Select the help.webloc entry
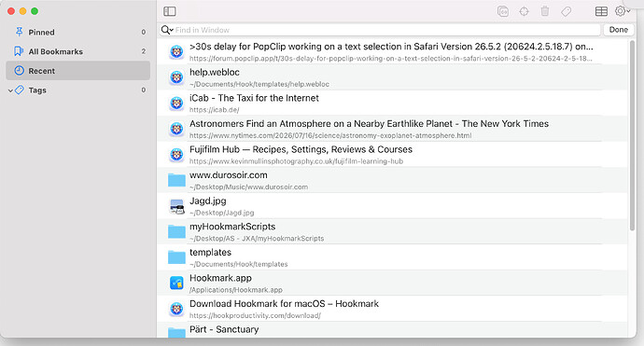This screenshot has width=644, height=346. [392, 77]
